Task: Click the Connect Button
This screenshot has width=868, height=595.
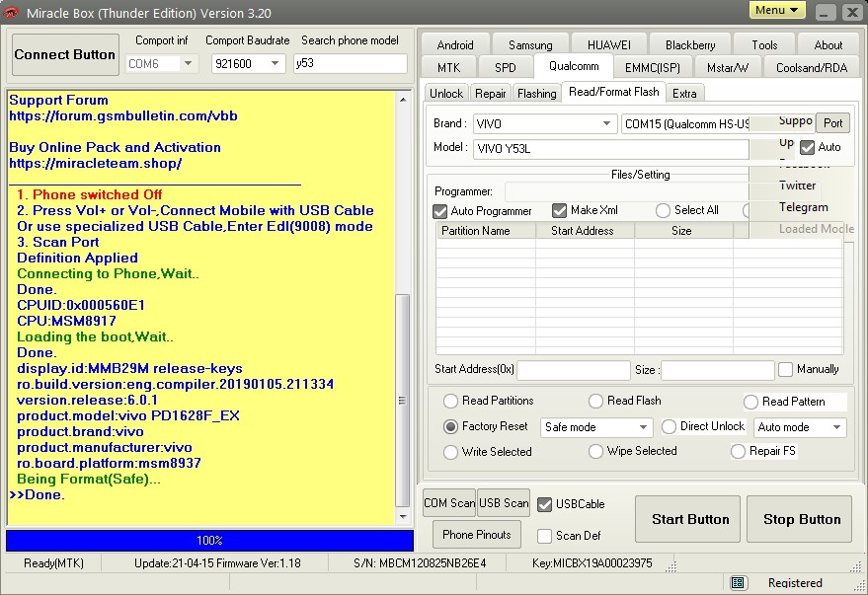Action: click(65, 54)
